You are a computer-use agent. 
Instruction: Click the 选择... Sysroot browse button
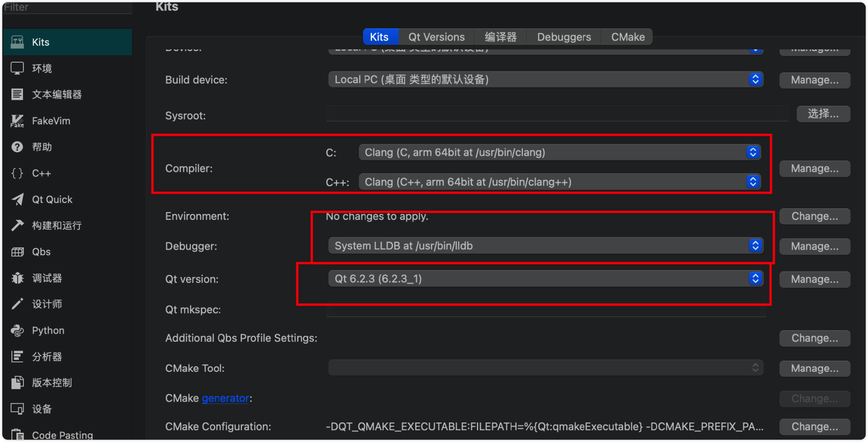[823, 114]
